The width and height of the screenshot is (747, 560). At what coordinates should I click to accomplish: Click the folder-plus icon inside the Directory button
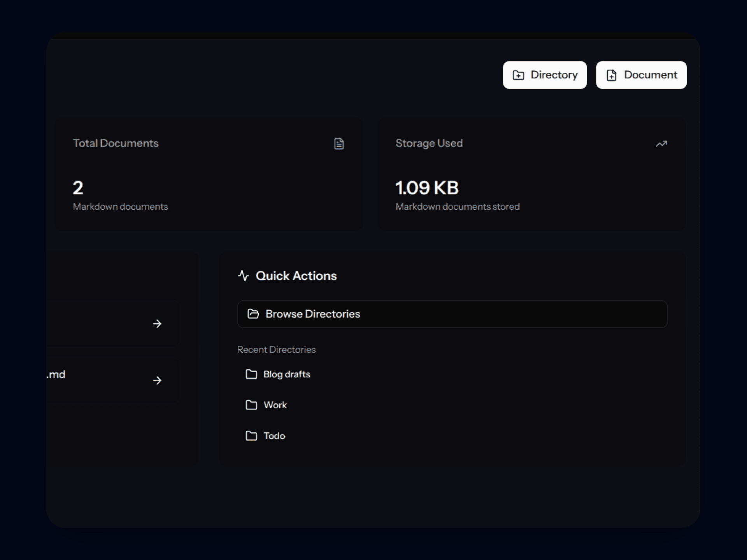[519, 75]
